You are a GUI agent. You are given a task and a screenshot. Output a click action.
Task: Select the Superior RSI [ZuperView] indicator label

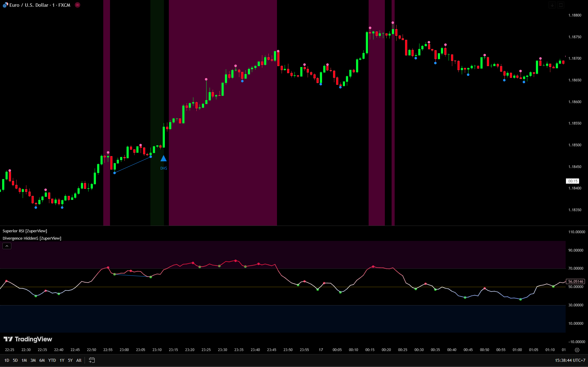point(25,231)
